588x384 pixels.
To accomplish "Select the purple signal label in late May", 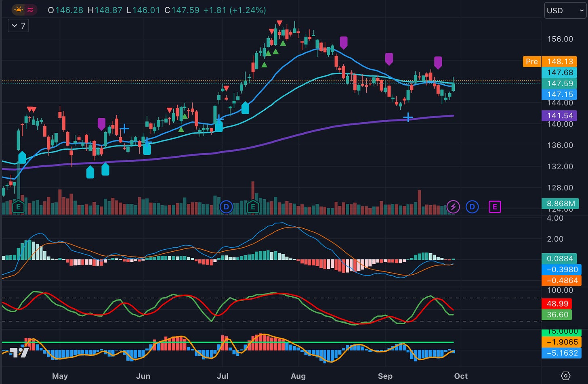I will click(101, 124).
